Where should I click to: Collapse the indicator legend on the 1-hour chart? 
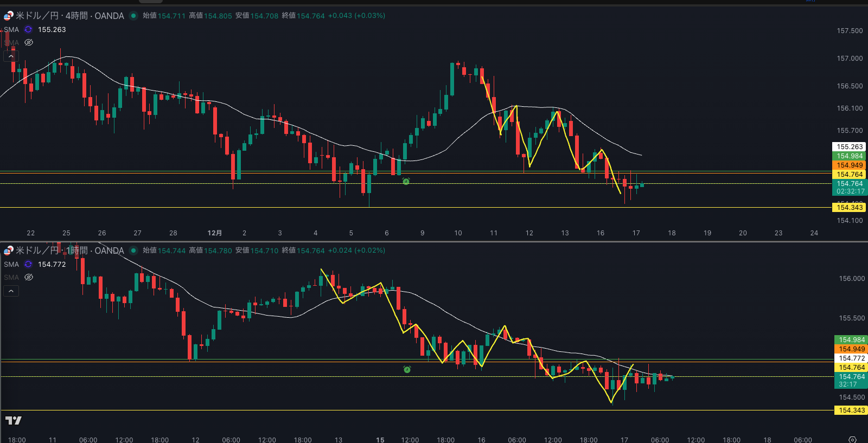click(11, 291)
